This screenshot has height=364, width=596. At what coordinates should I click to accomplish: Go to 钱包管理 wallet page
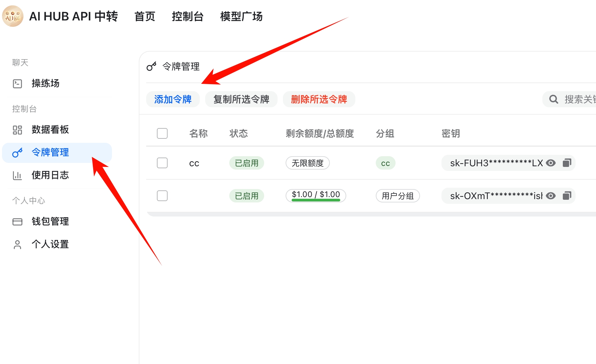(x=50, y=222)
